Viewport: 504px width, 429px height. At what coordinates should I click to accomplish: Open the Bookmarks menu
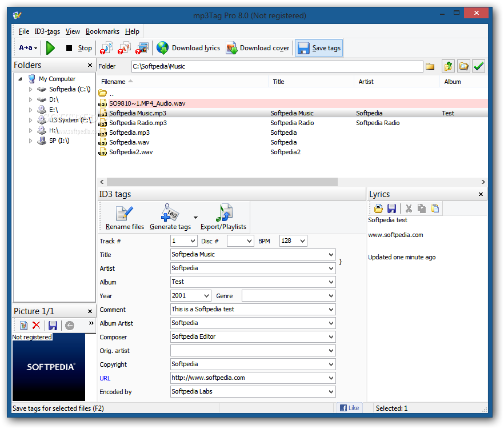point(102,31)
